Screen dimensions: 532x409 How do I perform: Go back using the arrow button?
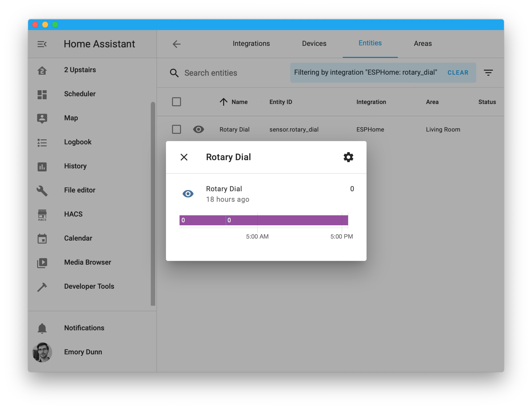176,44
